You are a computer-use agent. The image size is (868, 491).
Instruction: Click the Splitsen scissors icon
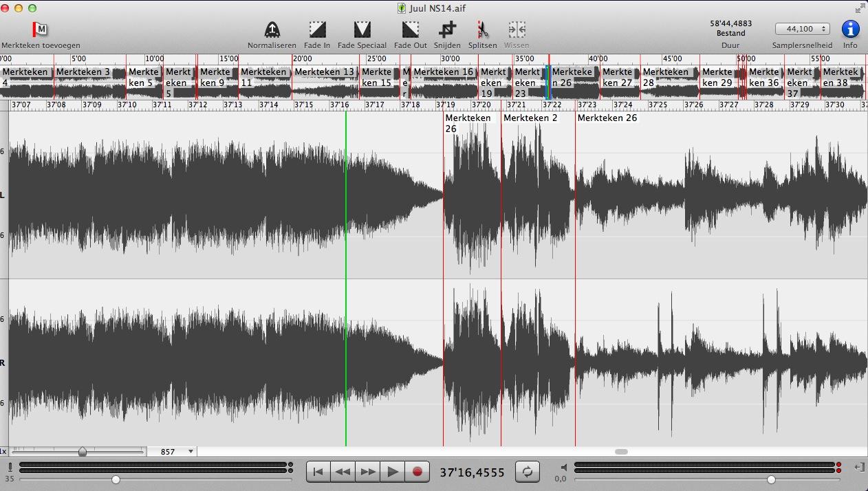pyautogui.click(x=482, y=30)
